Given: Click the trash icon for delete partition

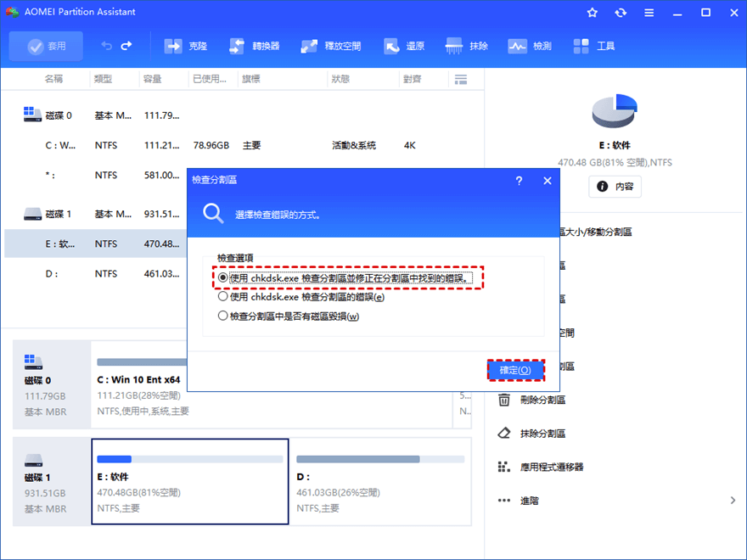Looking at the screenshot, I should pos(504,400).
